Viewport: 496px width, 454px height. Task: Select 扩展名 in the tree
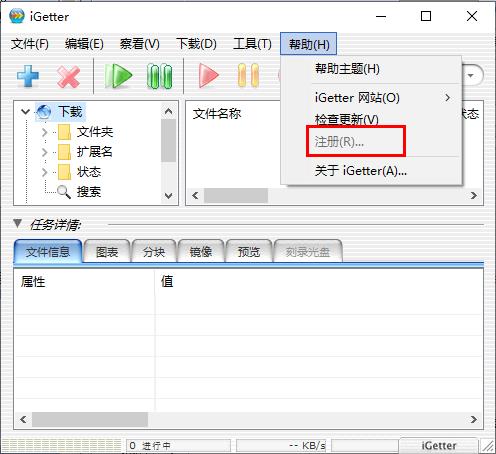coord(95,152)
